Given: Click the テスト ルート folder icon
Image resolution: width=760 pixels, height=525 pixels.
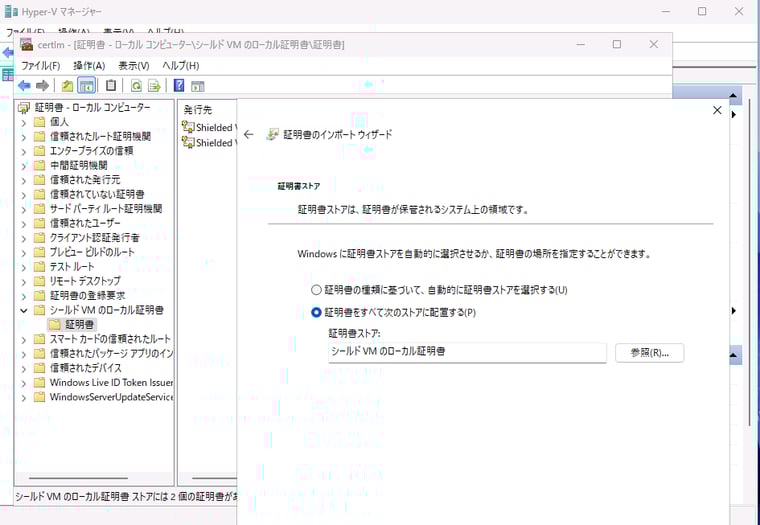Looking at the screenshot, I should [40, 267].
